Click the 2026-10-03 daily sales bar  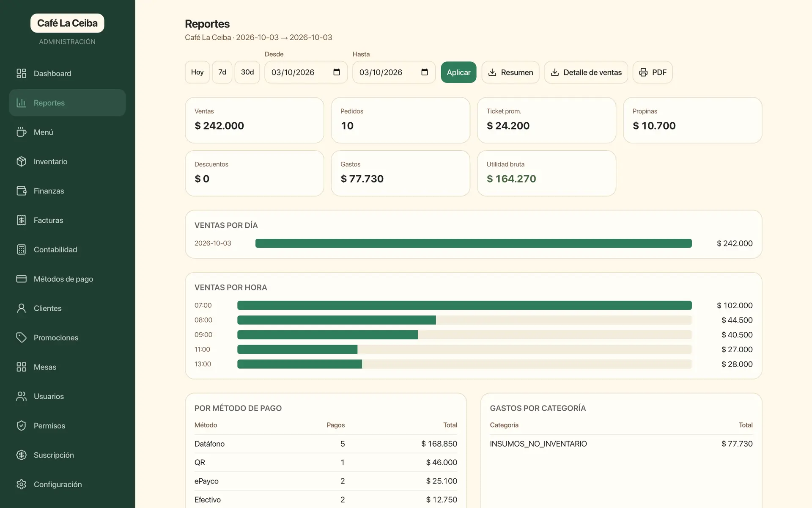tap(474, 243)
